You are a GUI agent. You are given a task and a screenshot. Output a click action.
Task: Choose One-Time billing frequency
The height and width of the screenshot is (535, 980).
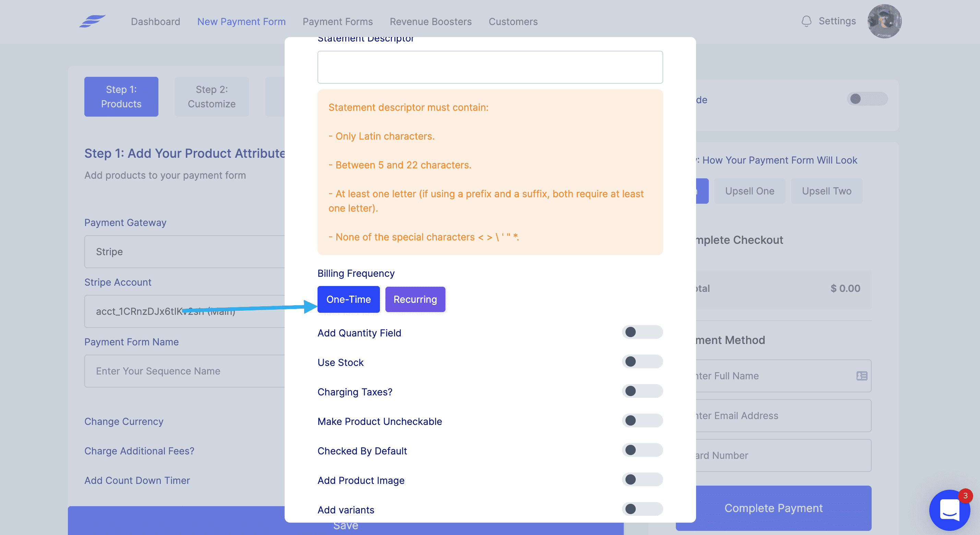pos(348,299)
